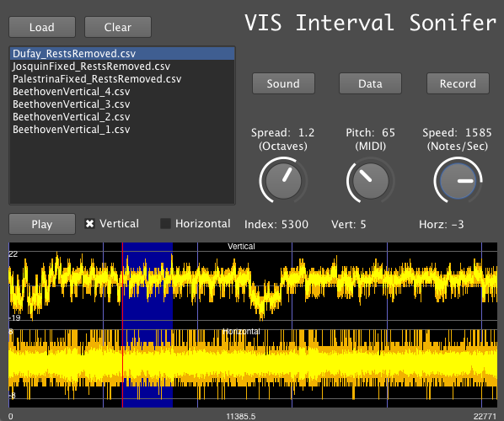Open the Sound settings button
The image size is (504, 421).
(283, 83)
